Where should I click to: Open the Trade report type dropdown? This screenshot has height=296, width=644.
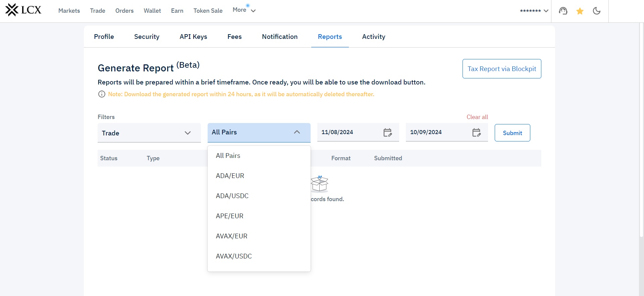tap(149, 133)
